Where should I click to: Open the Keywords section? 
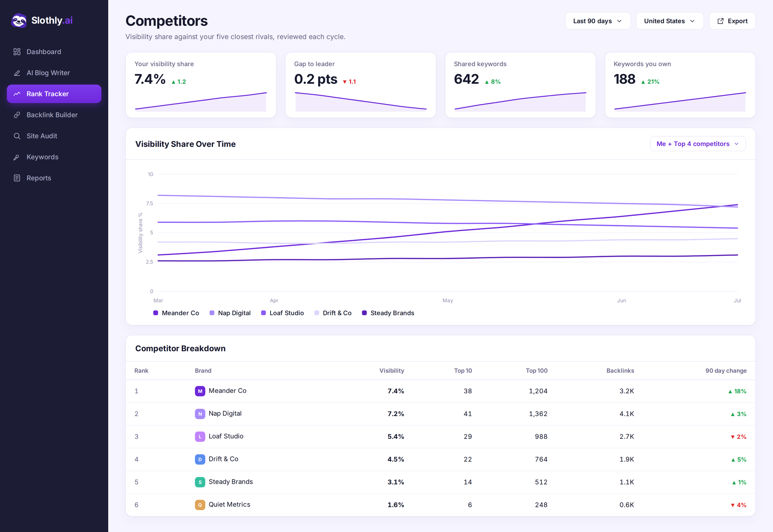[x=54, y=157]
